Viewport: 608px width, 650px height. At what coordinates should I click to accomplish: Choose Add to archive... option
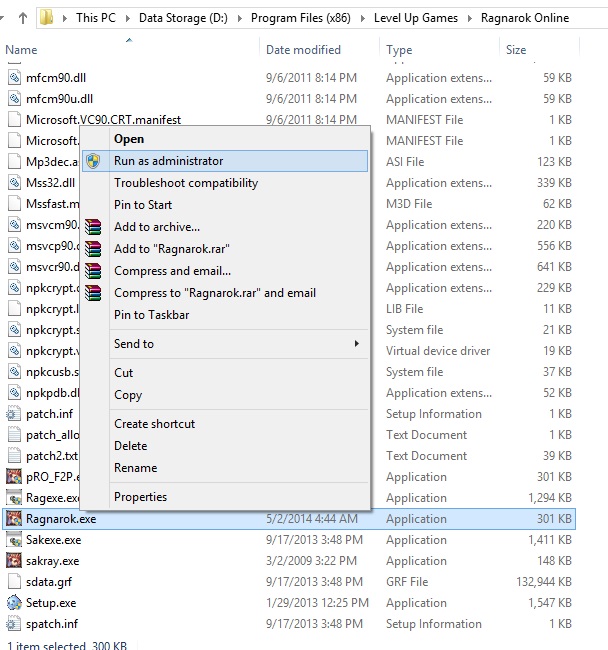(224, 227)
